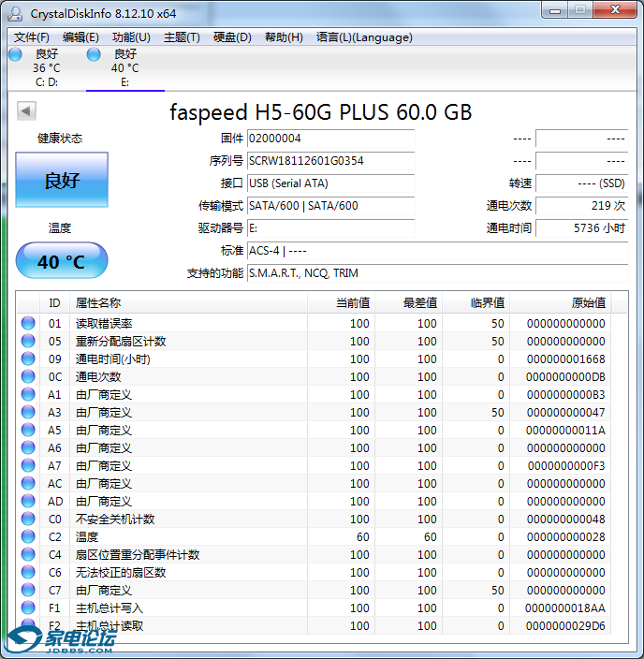644x659 pixels.
Task: Click status orb for attribute F1 主机总计写入
Action: (x=28, y=608)
